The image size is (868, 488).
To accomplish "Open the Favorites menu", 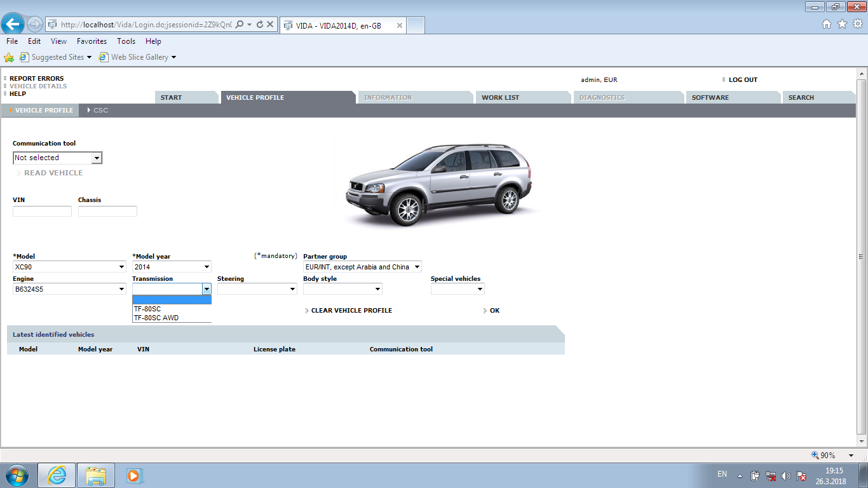I will (92, 41).
